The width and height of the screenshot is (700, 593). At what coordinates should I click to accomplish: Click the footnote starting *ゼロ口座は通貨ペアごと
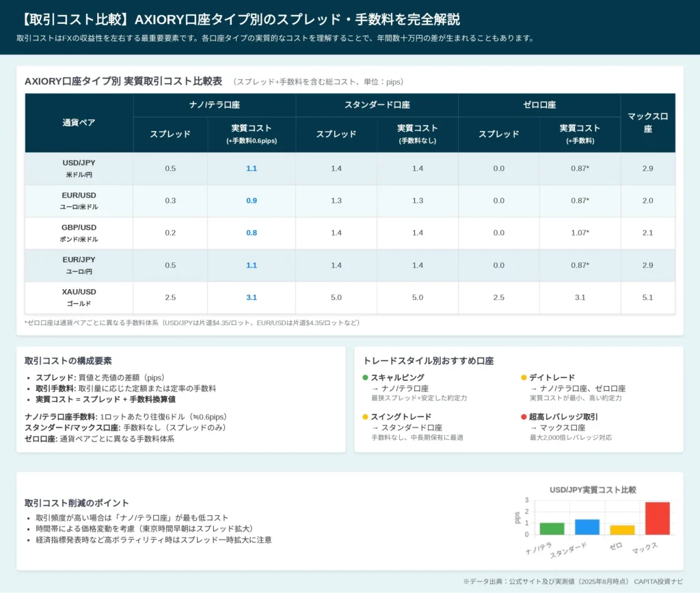tap(192, 322)
